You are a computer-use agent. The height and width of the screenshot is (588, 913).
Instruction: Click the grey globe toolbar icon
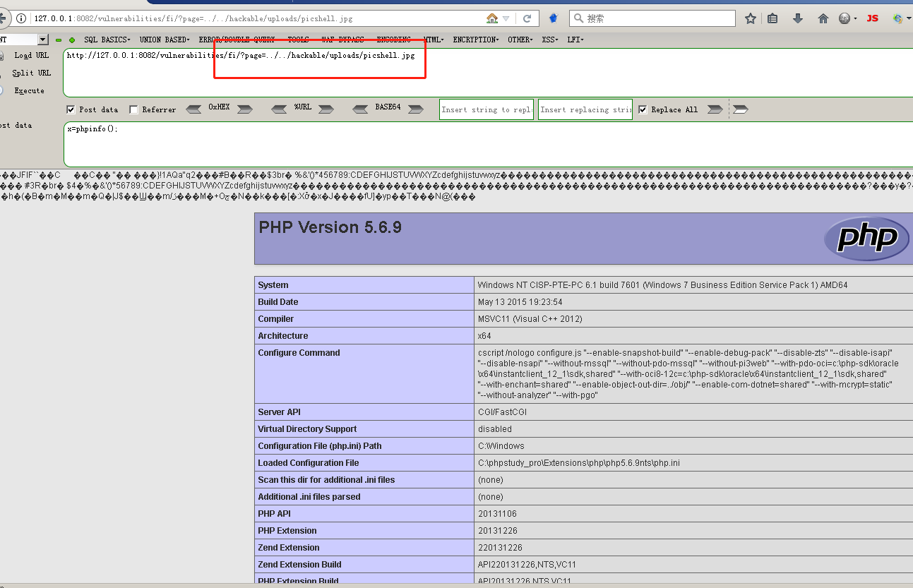[x=845, y=18]
